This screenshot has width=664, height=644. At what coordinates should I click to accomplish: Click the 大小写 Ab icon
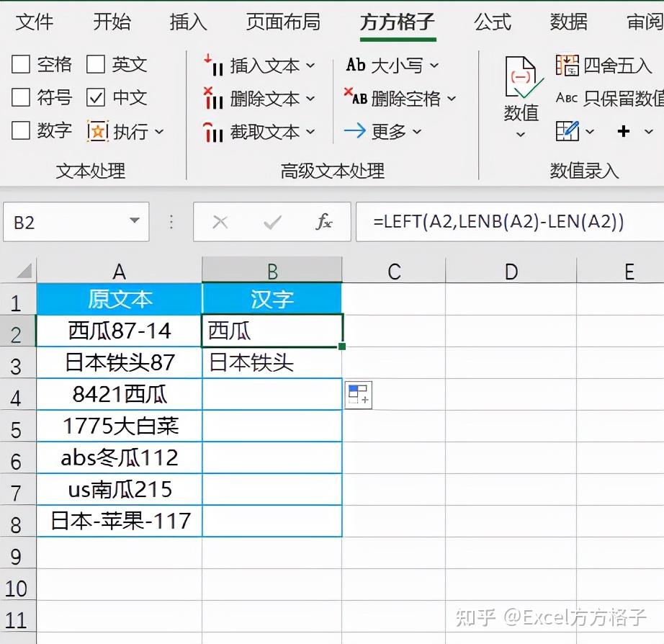point(355,65)
